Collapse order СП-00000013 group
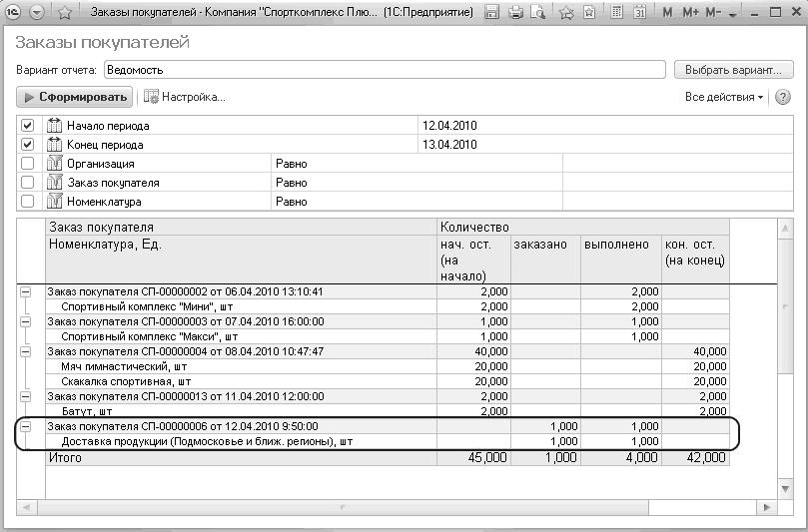Image resolution: width=808 pixels, height=532 pixels. (25, 396)
